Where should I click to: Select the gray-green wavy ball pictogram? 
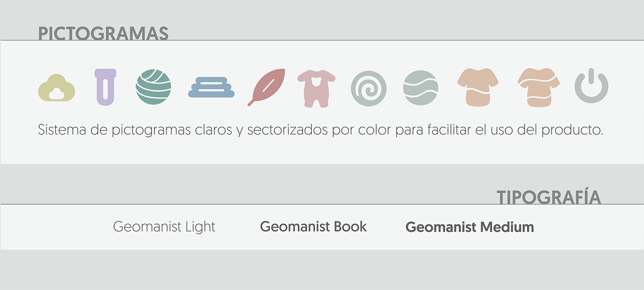pyautogui.click(x=420, y=88)
